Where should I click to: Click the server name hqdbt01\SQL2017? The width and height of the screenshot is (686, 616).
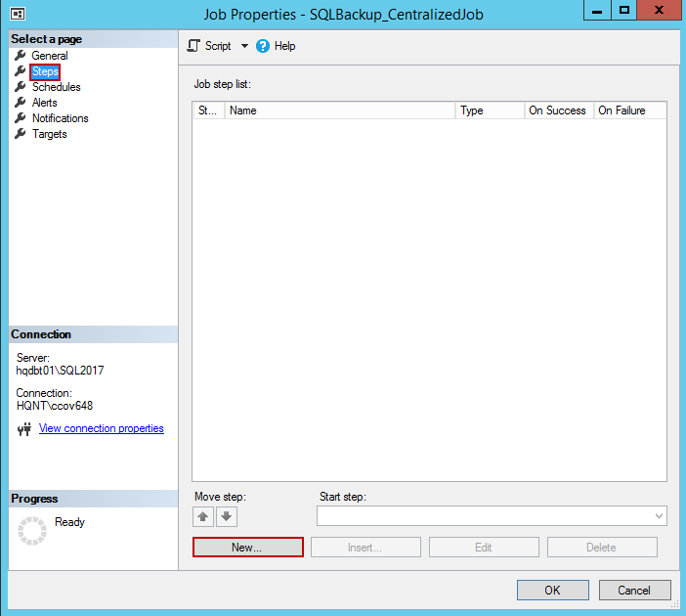click(x=60, y=371)
